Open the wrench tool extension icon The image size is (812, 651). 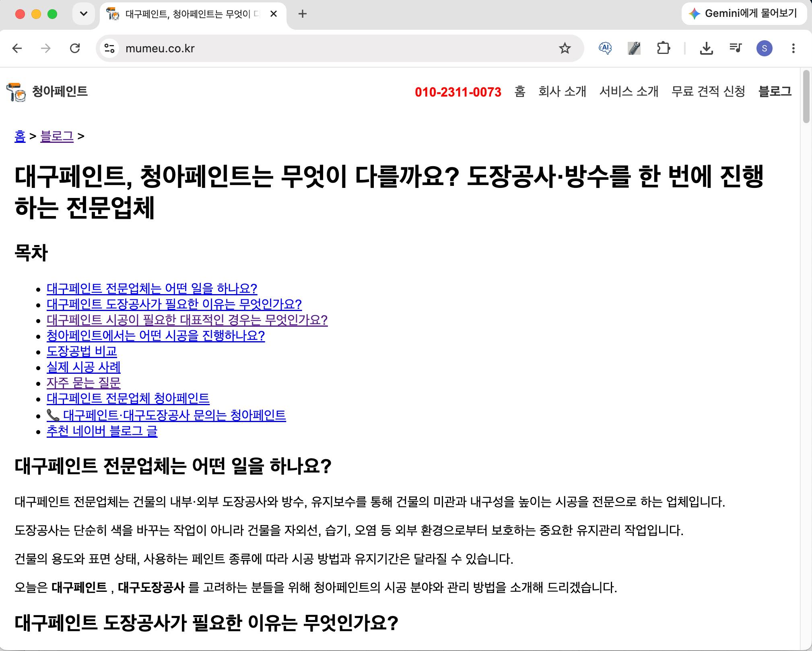(634, 49)
